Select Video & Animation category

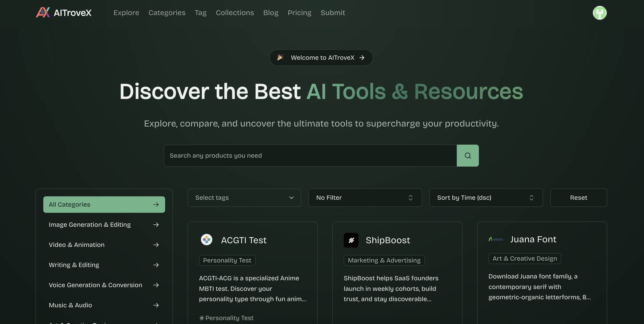pos(104,245)
